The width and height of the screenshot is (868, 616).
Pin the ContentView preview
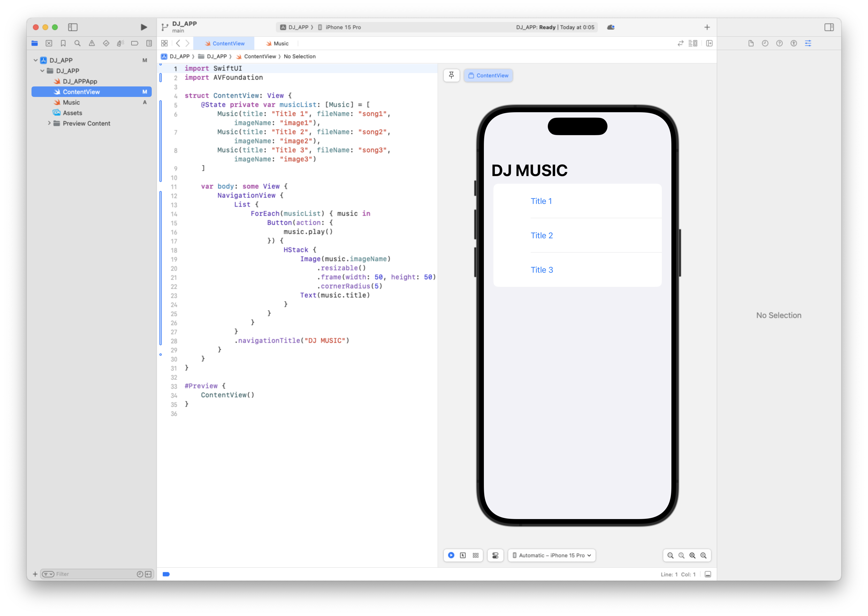[451, 75]
